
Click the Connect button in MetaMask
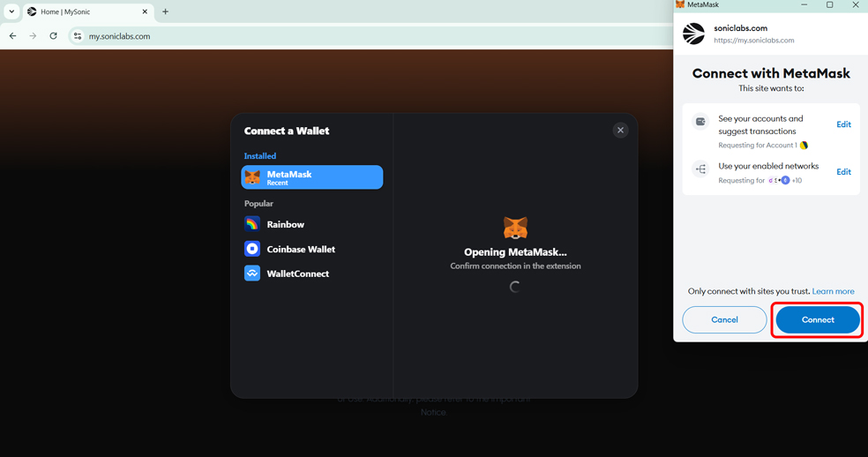(817, 319)
